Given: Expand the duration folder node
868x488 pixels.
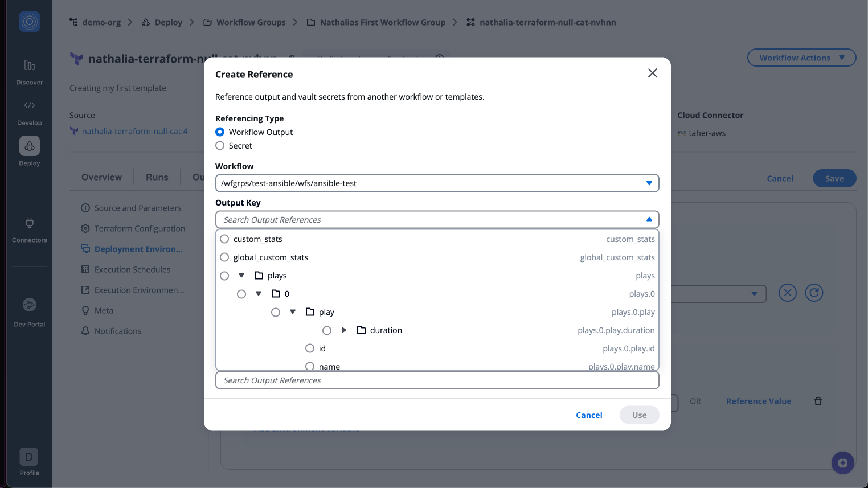Looking at the screenshot, I should 344,330.
